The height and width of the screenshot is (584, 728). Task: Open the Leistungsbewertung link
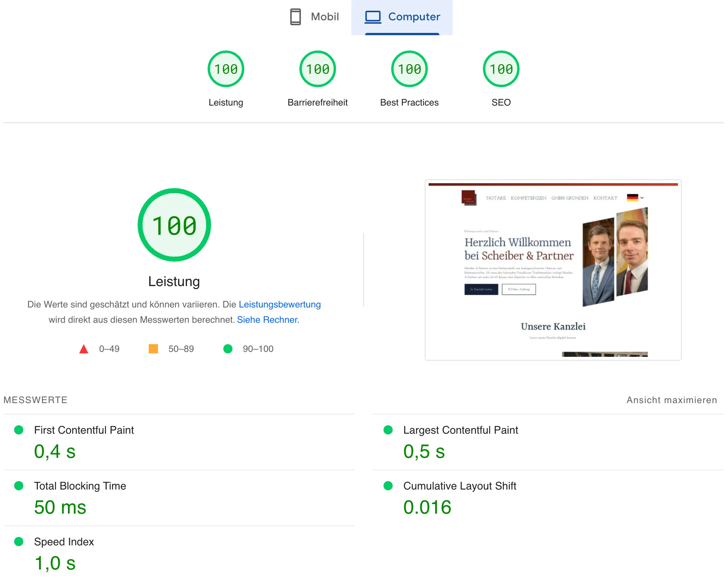point(279,304)
